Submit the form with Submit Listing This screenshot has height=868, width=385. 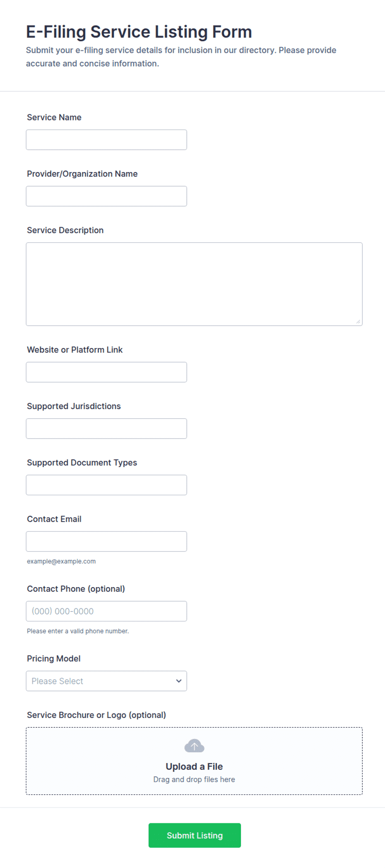195,835
